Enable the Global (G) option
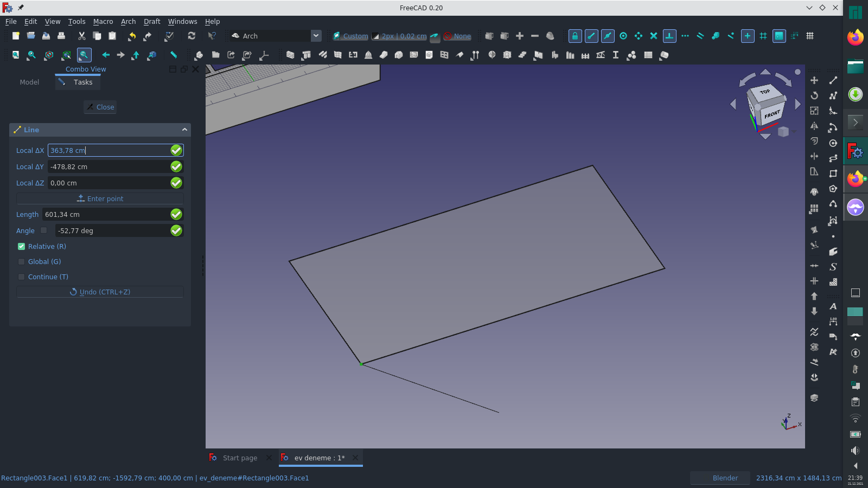This screenshot has height=488, width=868. click(x=21, y=261)
